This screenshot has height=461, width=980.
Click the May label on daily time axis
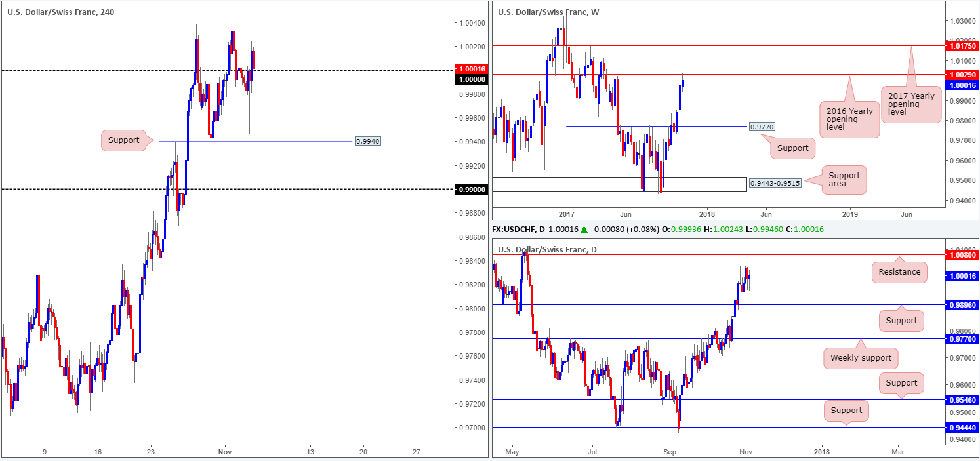pyautogui.click(x=514, y=452)
